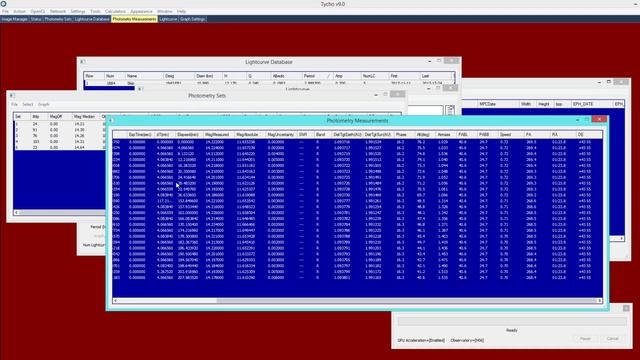Viewport: 640px width, 360px height.
Task: Click left scroll arrow in Photometry Measurements
Action: coord(116,301)
